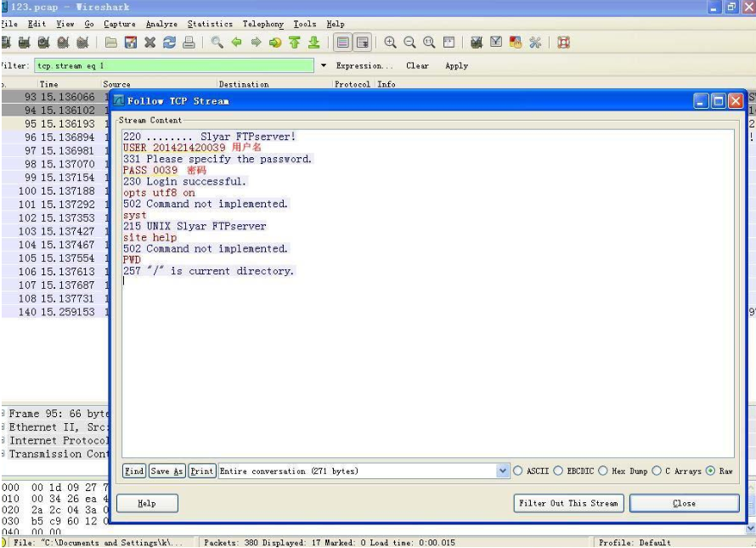756x548 pixels.
Task: Sort by the Time column header
Action: coord(48,84)
